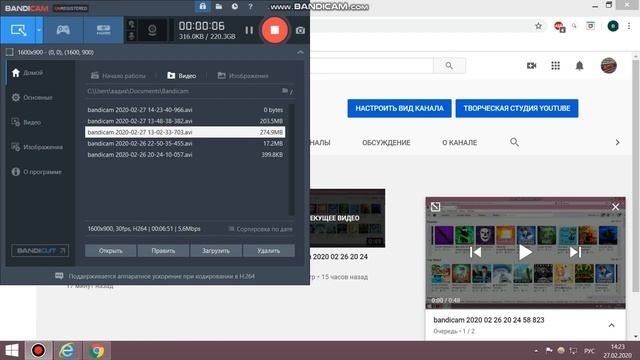Open Google Chrome from the taskbar
Viewport: 640px width, 360px height.
[x=97, y=351]
